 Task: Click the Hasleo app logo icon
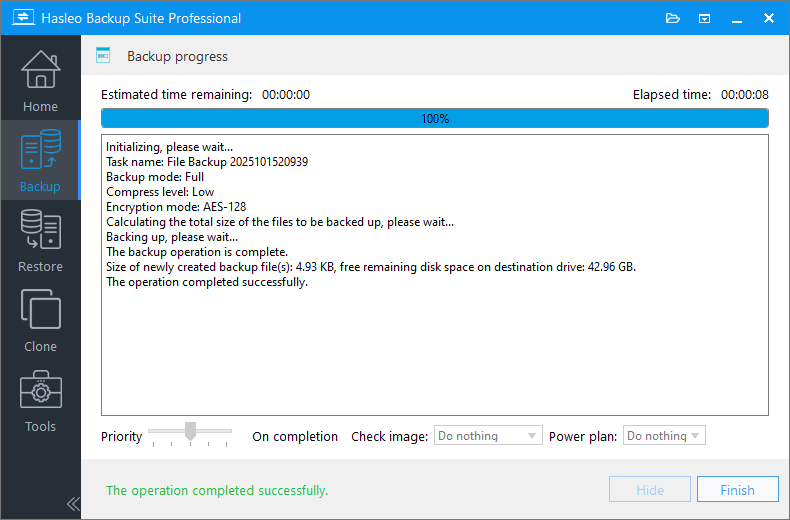coord(23,18)
